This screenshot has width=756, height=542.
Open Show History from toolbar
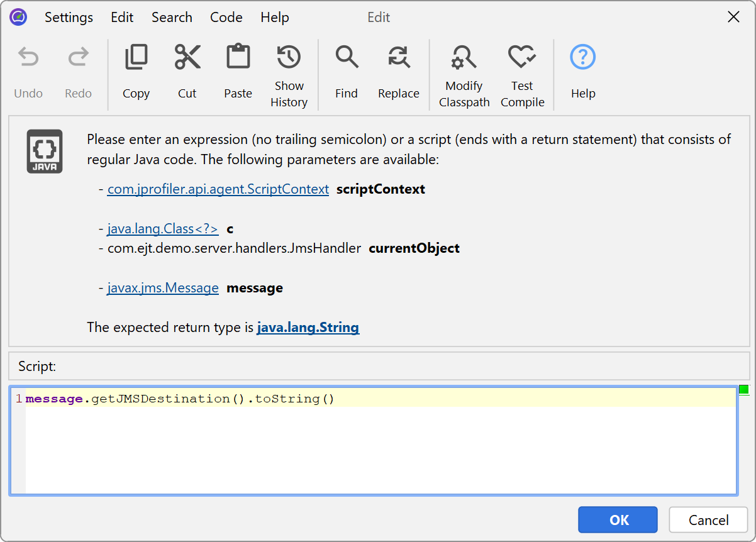coord(289,58)
